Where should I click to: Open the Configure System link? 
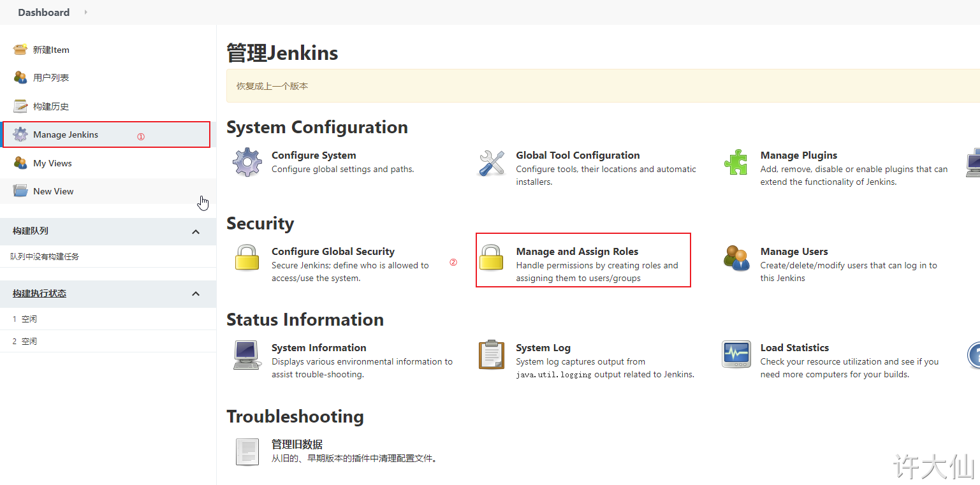314,155
